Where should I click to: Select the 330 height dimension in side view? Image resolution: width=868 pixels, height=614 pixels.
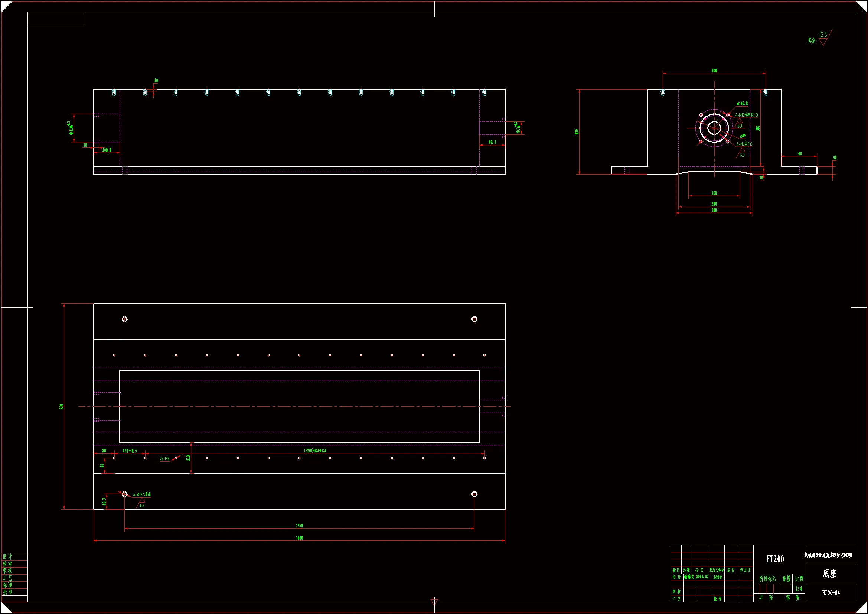(x=577, y=131)
